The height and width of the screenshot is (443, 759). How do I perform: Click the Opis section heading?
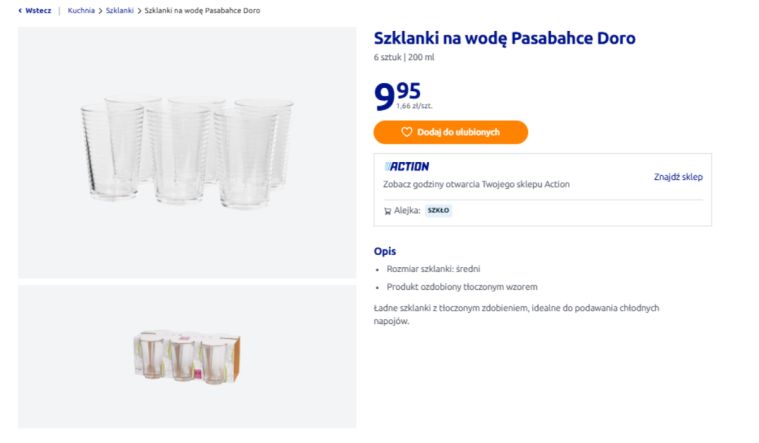pos(385,251)
